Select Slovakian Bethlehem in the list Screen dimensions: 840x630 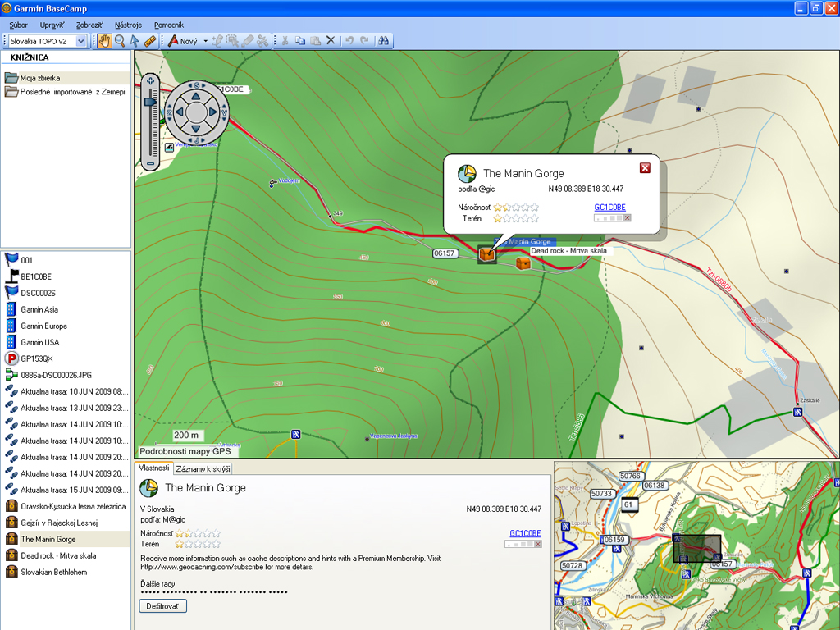[x=53, y=572]
